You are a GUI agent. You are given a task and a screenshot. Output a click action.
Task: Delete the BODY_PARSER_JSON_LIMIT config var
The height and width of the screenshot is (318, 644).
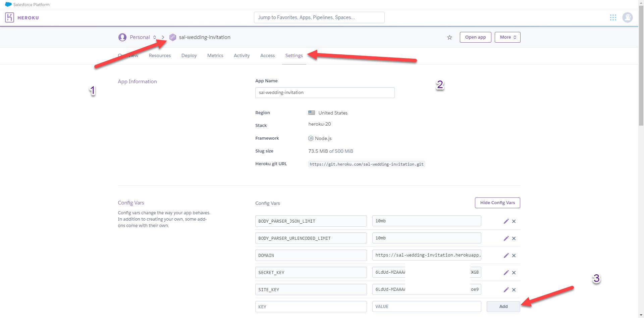pos(514,221)
